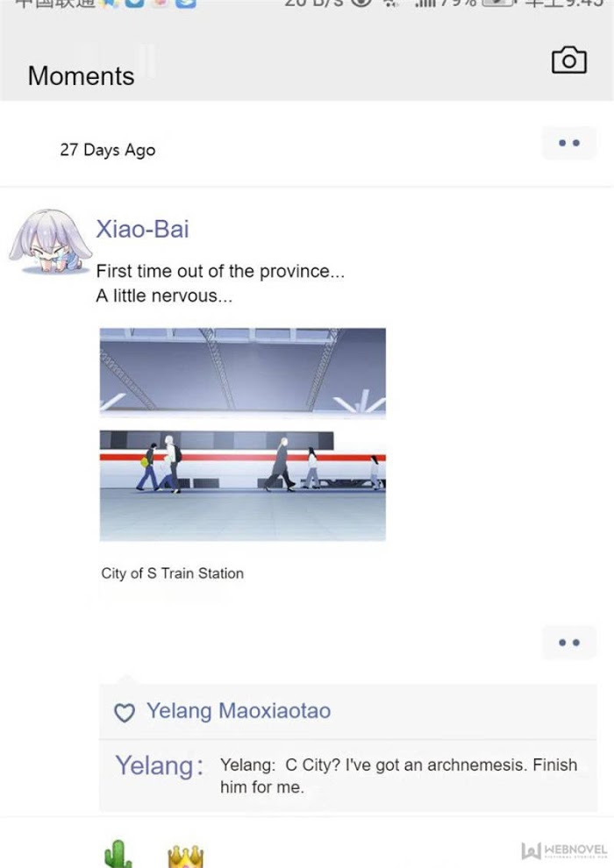Viewport: 614px width, 868px height.
Task: Open the two-dot menu under Xiao-Bai's post
Action: [x=569, y=643]
